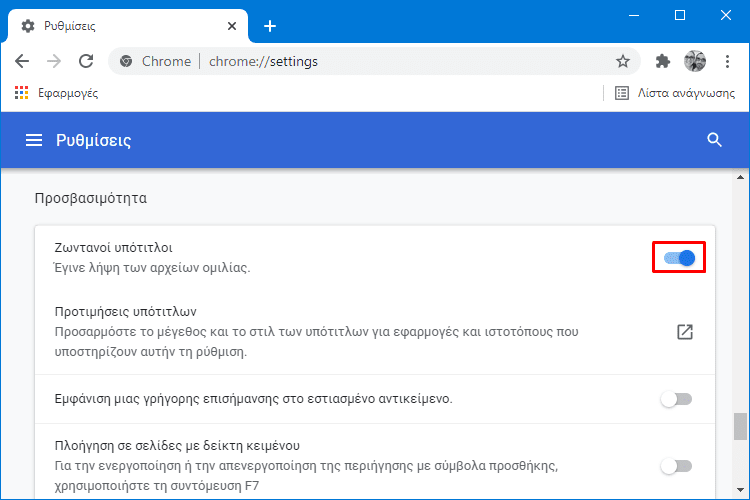Image resolution: width=750 pixels, height=500 pixels.
Task: Open Εφαρμογές apps shortcut in bookmarks bar
Action: pyautogui.click(x=56, y=93)
